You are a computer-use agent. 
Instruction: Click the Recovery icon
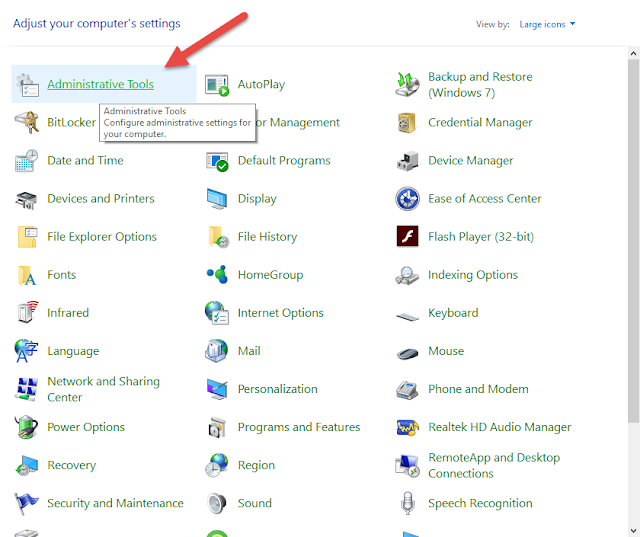click(27, 466)
